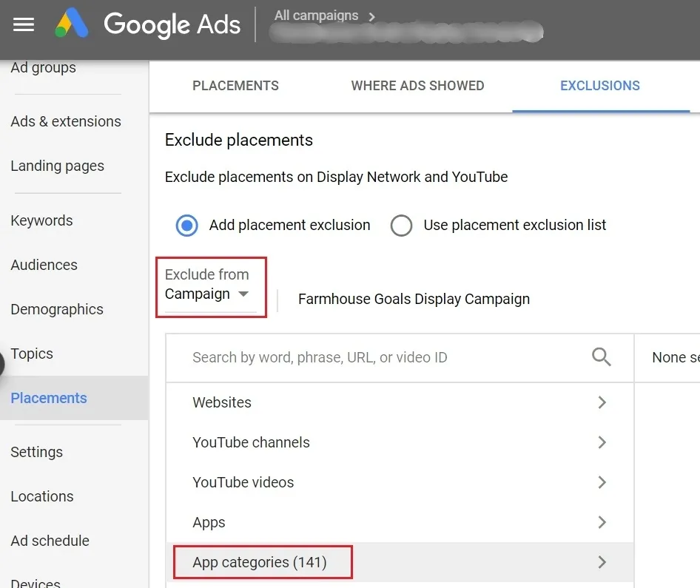Click the blurred campaign name in header
700x588 pixels.
406,32
